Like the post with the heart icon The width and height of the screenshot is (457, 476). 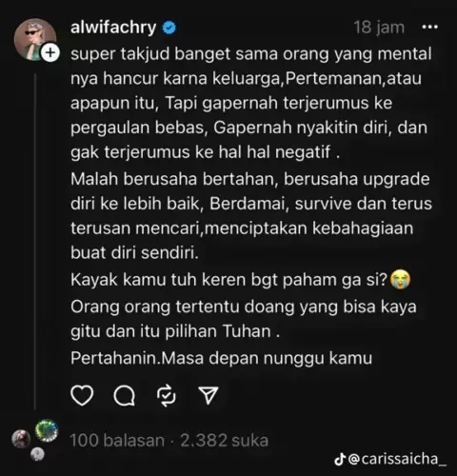[82, 395]
